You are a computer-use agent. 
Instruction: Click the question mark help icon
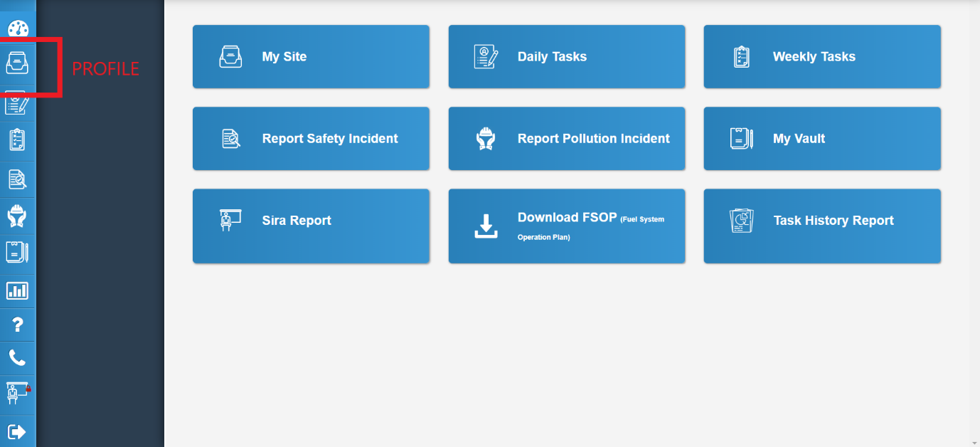(x=18, y=325)
